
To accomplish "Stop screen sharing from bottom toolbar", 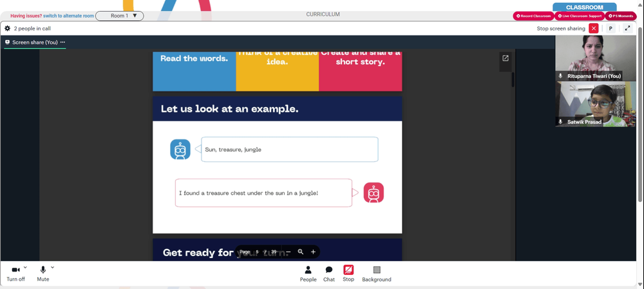I will [348, 274].
